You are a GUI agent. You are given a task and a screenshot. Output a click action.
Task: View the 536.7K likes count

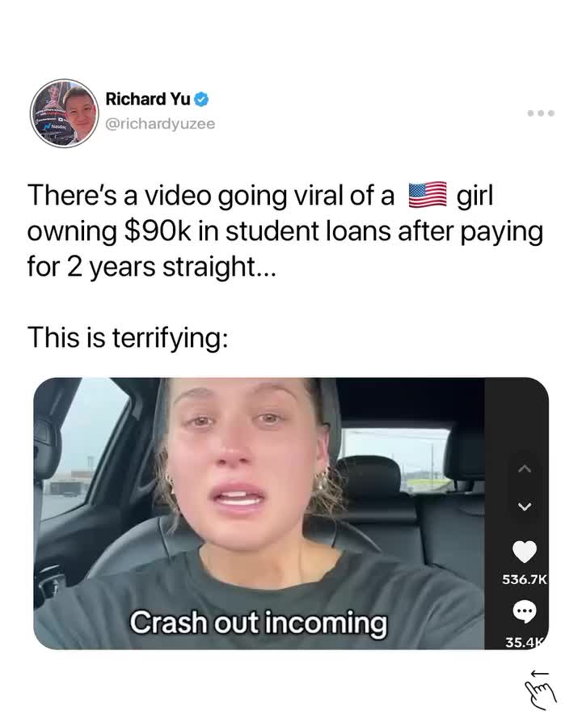coord(525,579)
